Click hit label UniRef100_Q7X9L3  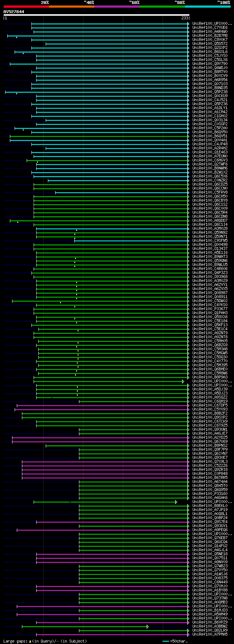click(x=210, y=462)
